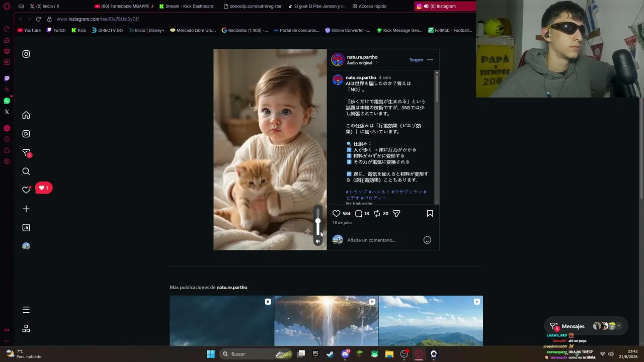The height and width of the screenshot is (362, 644).
Task: Repost the reel using the repost icon
Action: [x=377, y=214]
